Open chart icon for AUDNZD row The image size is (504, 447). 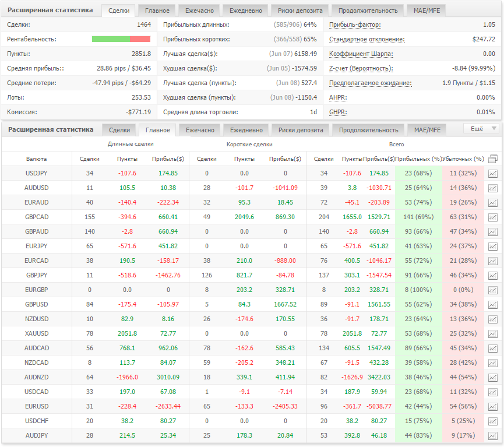[493, 378]
